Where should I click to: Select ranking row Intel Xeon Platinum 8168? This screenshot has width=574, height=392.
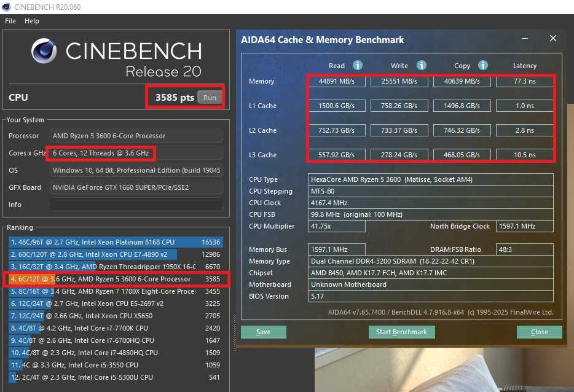[116, 242]
